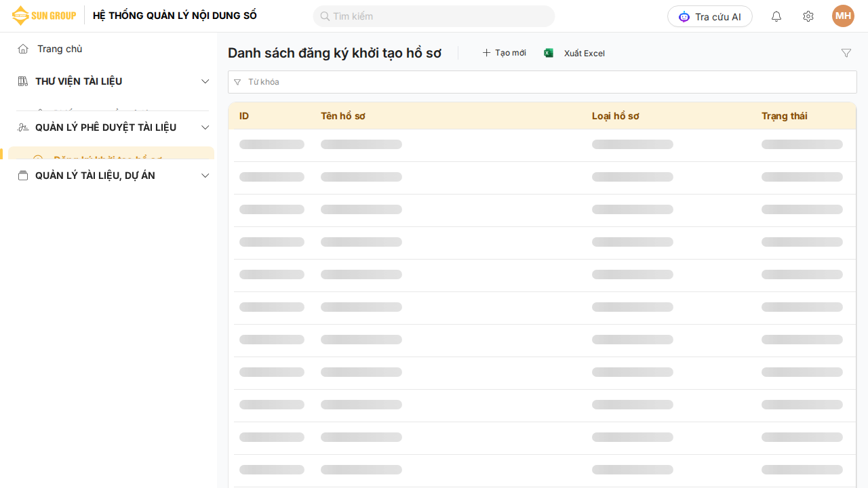Click the filter funnel icon at top right
868x488 pixels.
click(846, 53)
